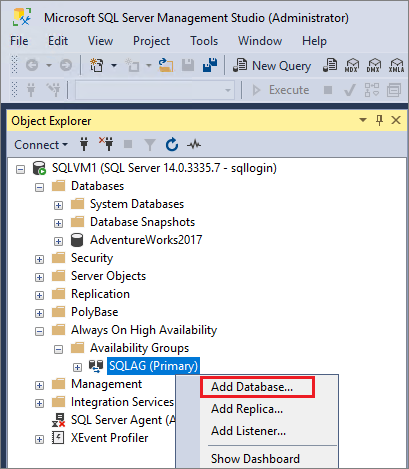
Task: Open the View menu
Action: (100, 41)
